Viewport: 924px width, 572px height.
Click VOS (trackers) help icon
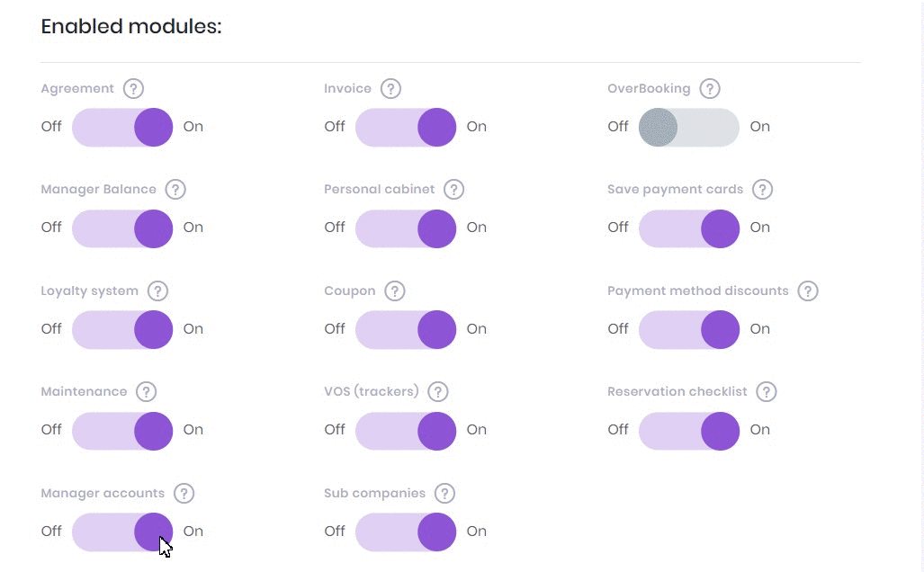[x=438, y=392]
